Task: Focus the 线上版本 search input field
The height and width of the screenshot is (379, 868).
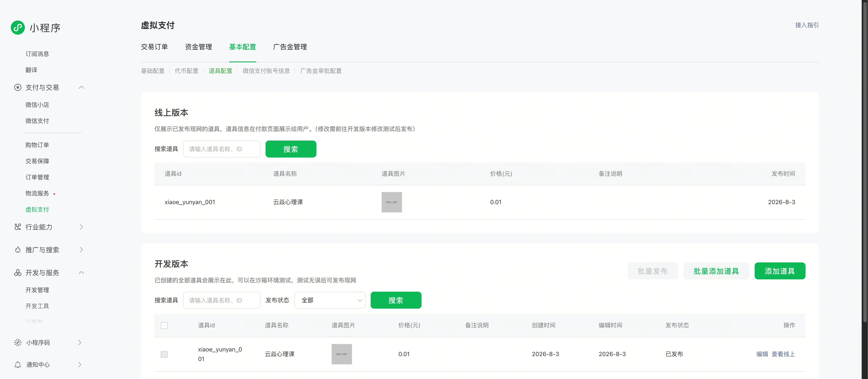Action: pos(222,149)
